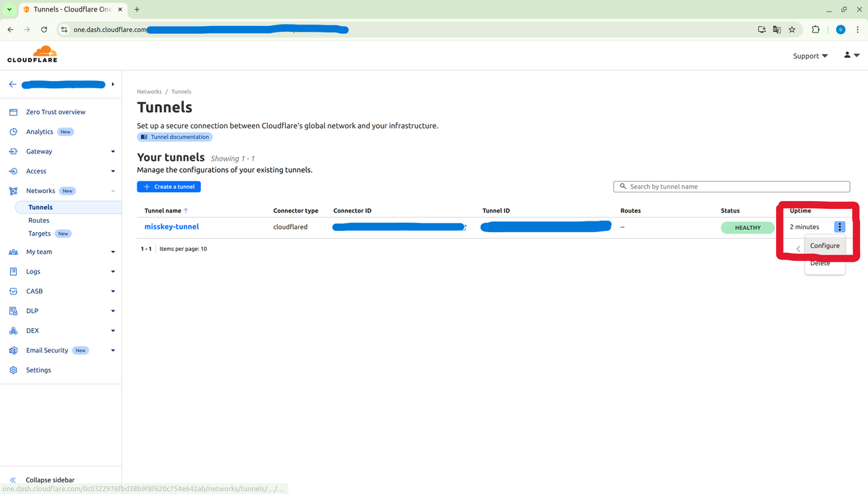
Task: Click the '2 minutes' uptime value
Action: click(804, 227)
